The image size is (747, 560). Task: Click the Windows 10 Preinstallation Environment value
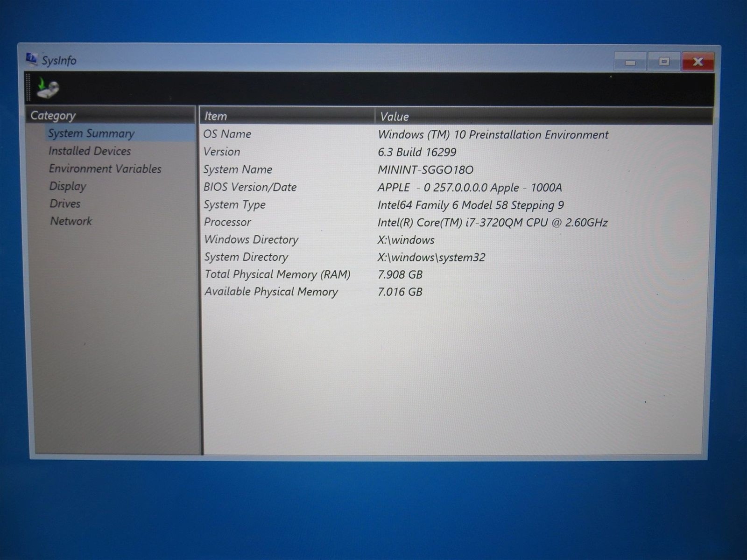click(x=493, y=135)
